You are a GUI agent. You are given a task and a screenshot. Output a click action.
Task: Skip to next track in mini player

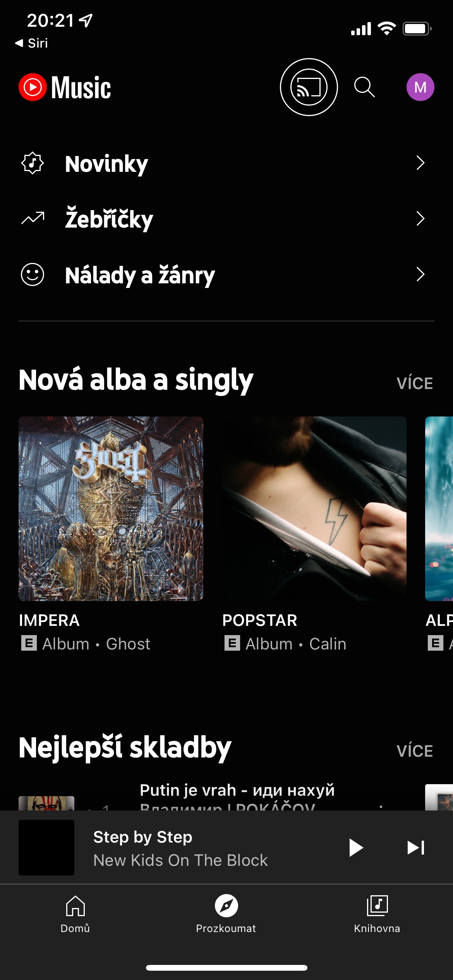[416, 848]
